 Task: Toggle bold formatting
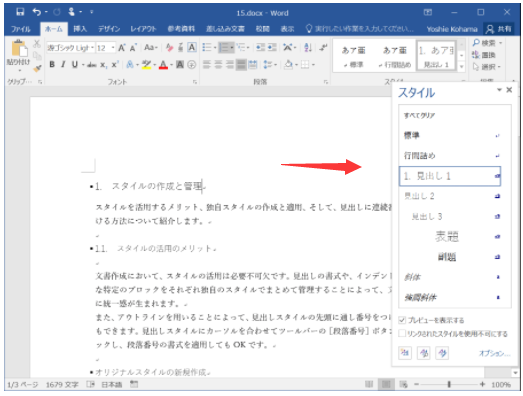52,64
